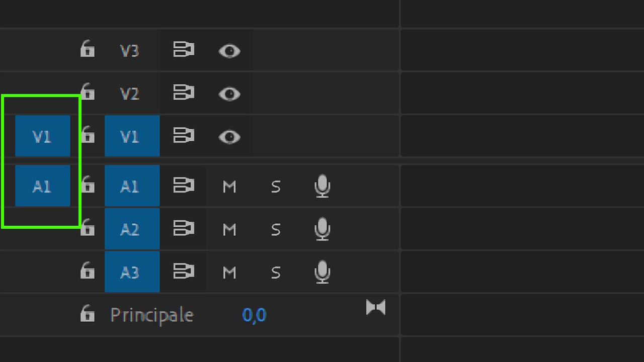Toggle sync lock on track V3
Viewport: 644px width, 362px height.
(x=184, y=50)
